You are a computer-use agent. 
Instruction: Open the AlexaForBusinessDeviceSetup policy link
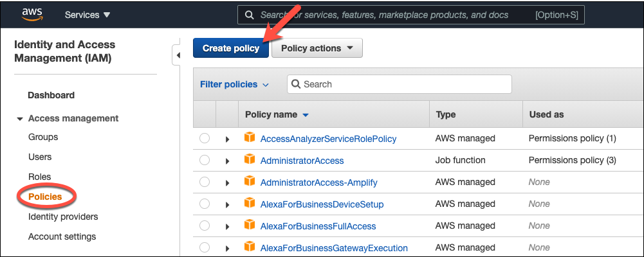(322, 204)
